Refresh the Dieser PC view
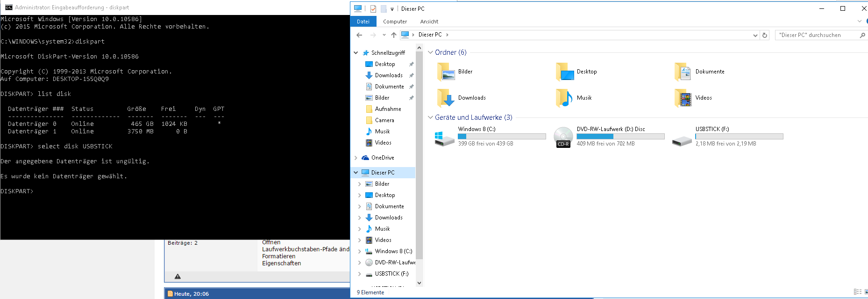The width and height of the screenshot is (868, 299). pyautogui.click(x=765, y=35)
